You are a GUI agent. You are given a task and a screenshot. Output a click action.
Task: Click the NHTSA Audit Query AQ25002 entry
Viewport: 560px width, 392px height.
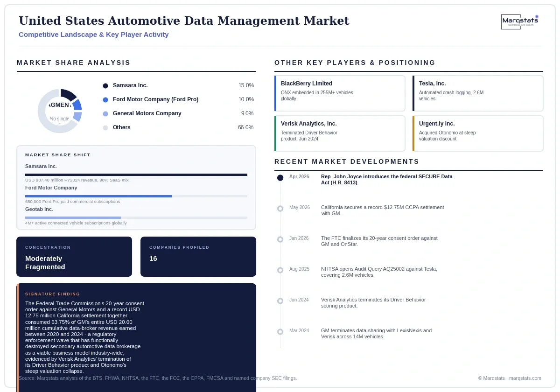point(379,272)
